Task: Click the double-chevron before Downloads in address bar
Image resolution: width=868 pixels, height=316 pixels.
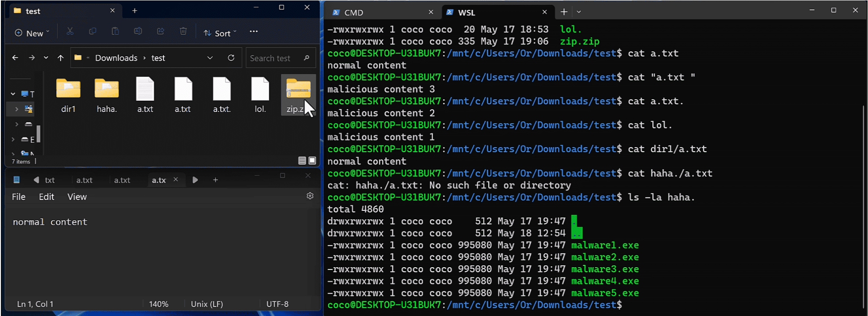Action: click(x=88, y=58)
